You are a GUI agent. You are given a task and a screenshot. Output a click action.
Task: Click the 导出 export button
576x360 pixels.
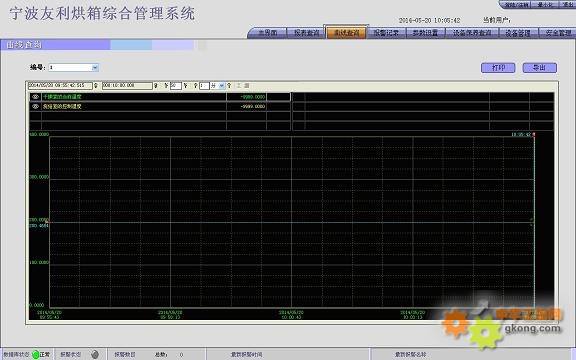point(540,68)
